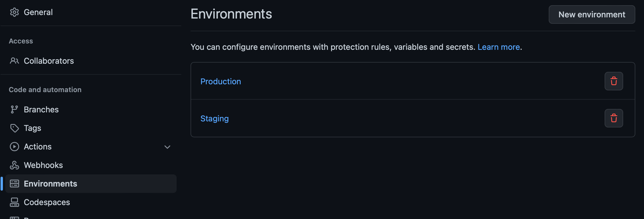Click the Branches git-branch icon
The height and width of the screenshot is (219, 644).
14,110
